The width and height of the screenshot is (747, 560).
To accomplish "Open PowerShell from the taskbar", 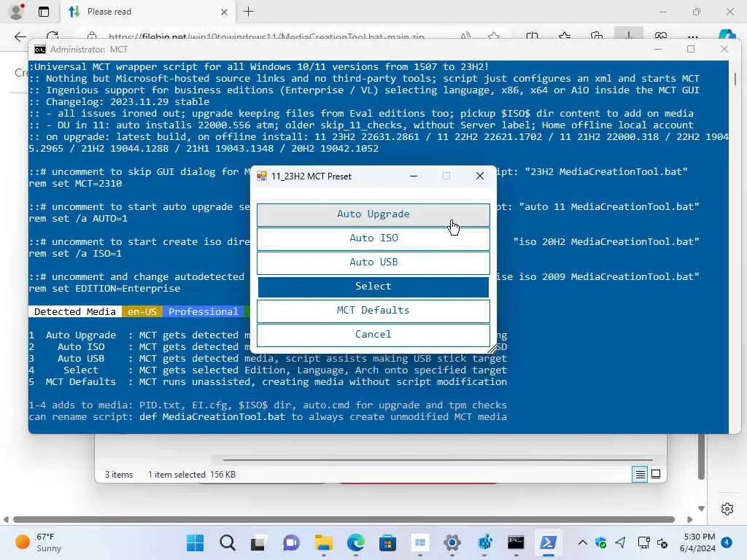I will [548, 542].
